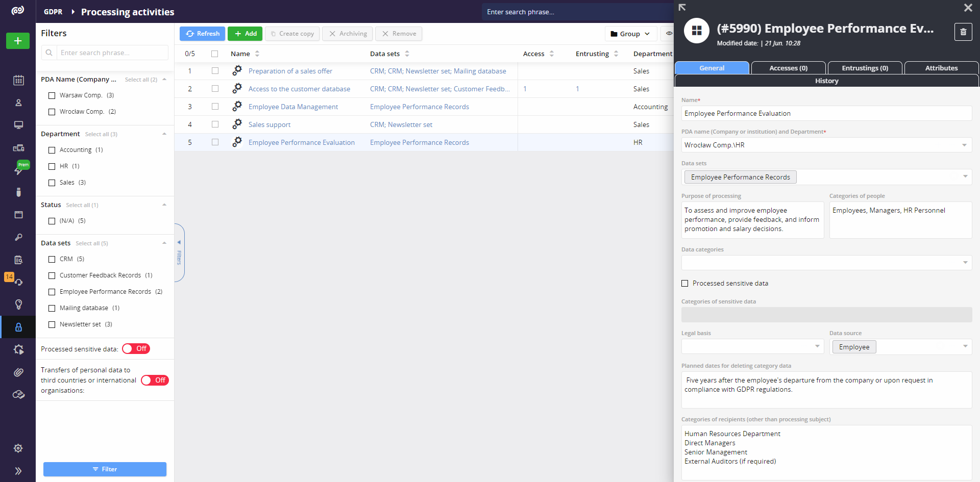This screenshot has height=482, width=980.
Task: Click the Name field in details panel
Action: point(826,113)
